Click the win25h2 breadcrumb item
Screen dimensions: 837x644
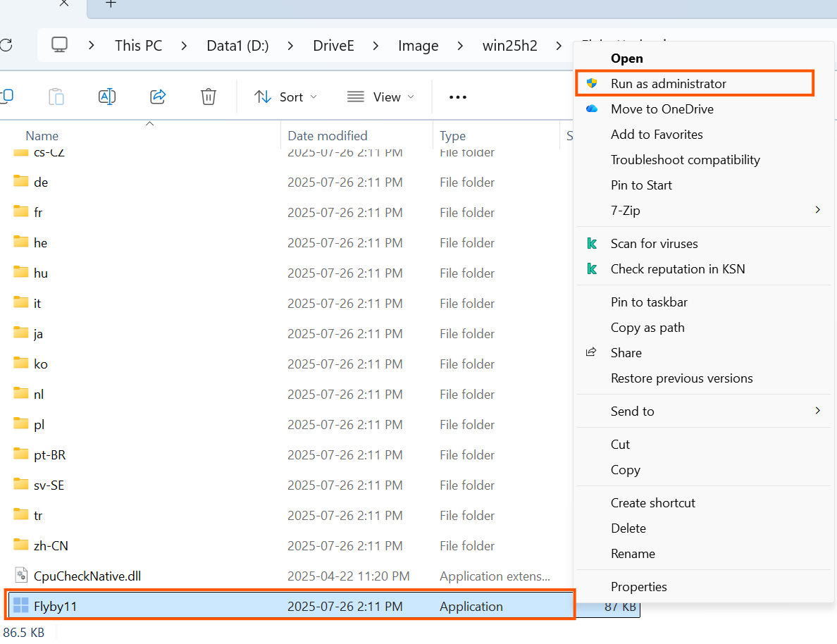[x=509, y=45]
